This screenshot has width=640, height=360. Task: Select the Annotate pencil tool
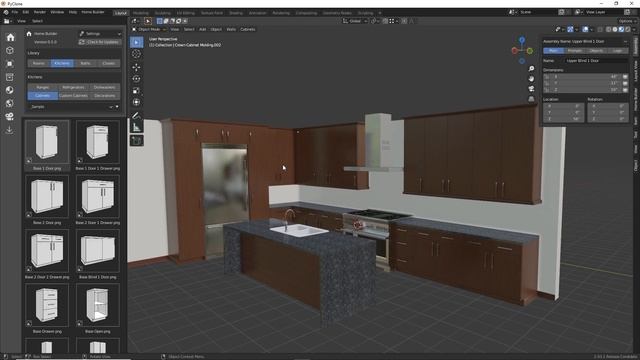pyautogui.click(x=136, y=116)
